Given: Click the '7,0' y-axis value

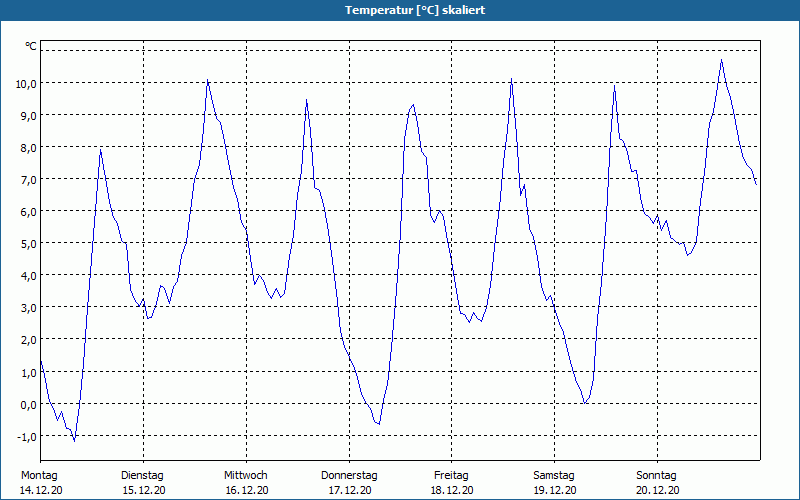Looking at the screenshot, I should click(29, 180).
